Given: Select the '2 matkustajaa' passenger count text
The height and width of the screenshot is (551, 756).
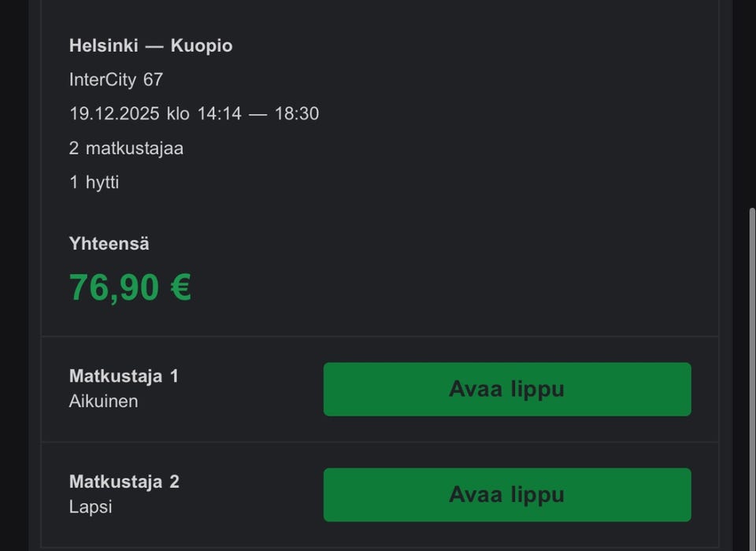Looking at the screenshot, I should (126, 148).
